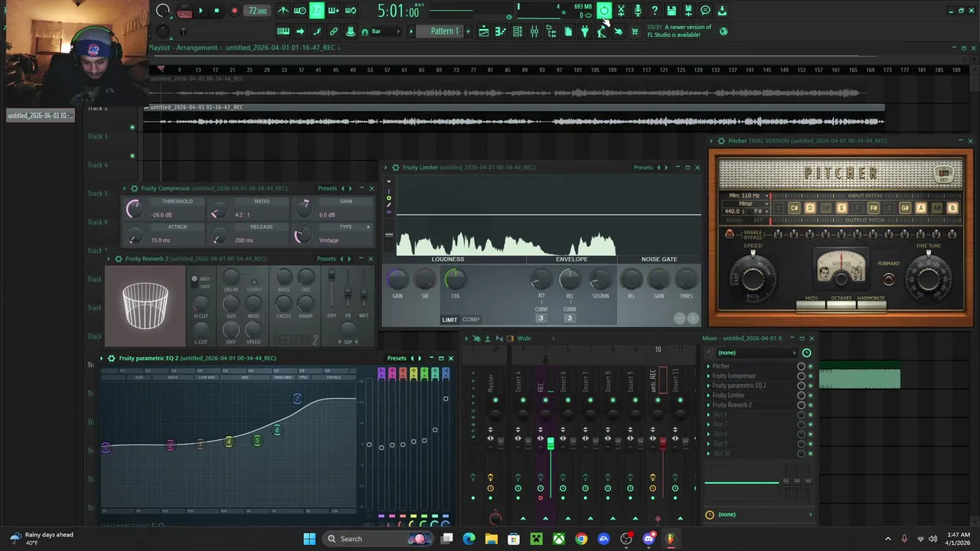This screenshot has height=551, width=980.
Task: Open Fruity Limiter Presets menu
Action: tap(643, 168)
